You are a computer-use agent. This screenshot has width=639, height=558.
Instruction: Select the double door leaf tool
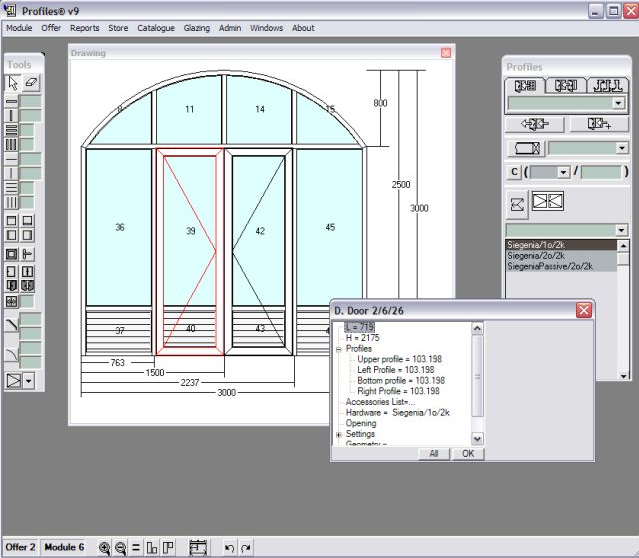27,271
